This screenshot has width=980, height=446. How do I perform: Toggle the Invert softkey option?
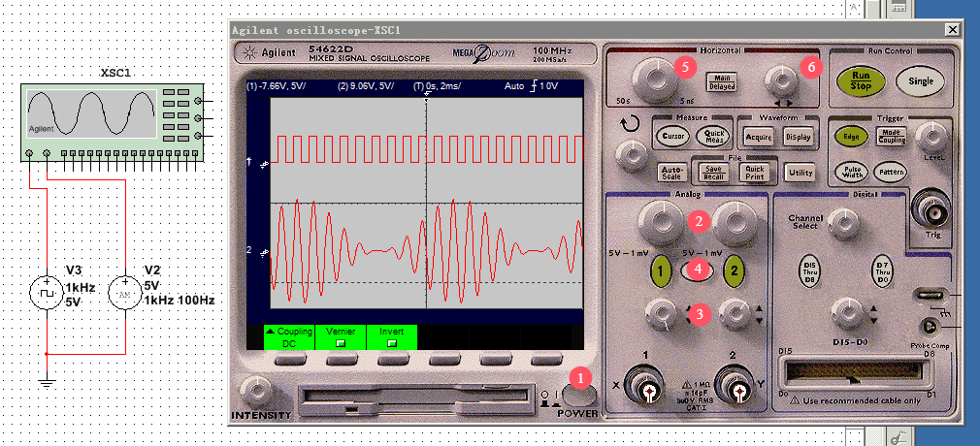tap(392, 337)
